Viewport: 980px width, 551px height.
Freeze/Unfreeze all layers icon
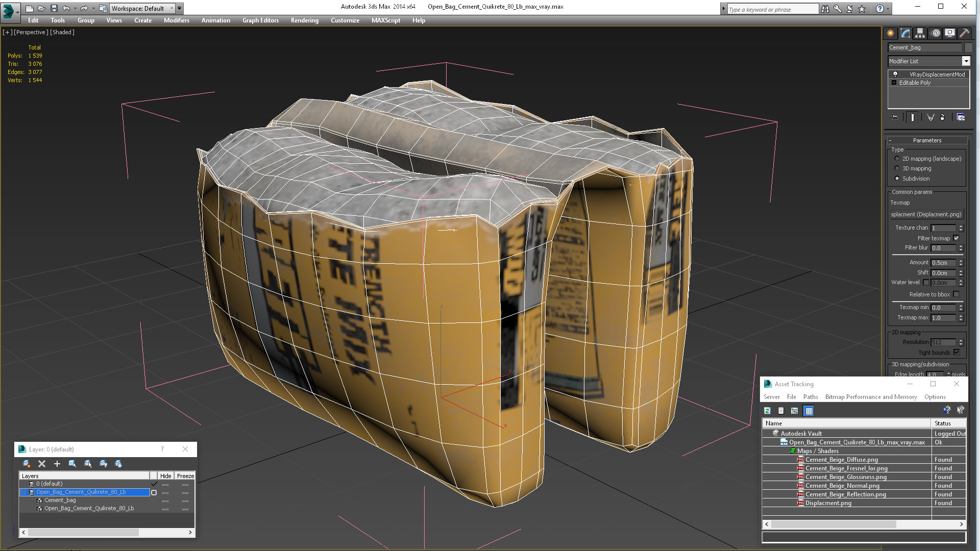point(118,464)
